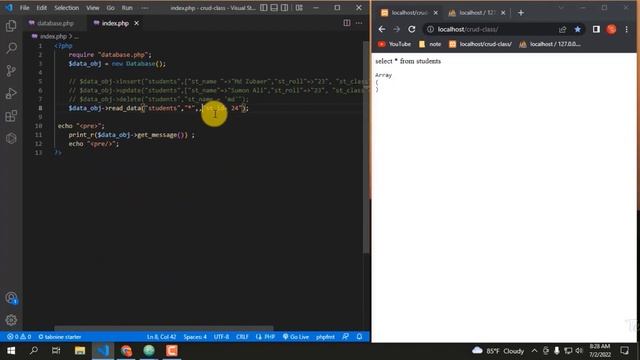The width and height of the screenshot is (640, 360).
Task: Click the phpfmt status bar item
Action: [x=325, y=337]
